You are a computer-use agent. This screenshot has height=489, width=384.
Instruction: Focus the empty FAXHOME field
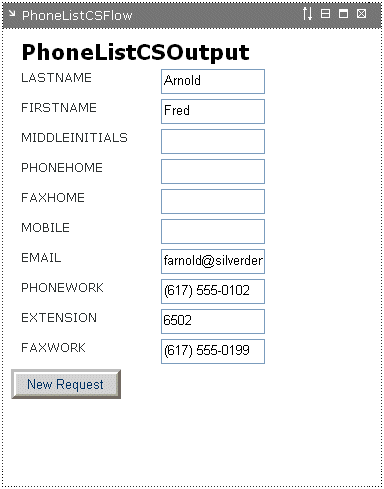point(213,201)
